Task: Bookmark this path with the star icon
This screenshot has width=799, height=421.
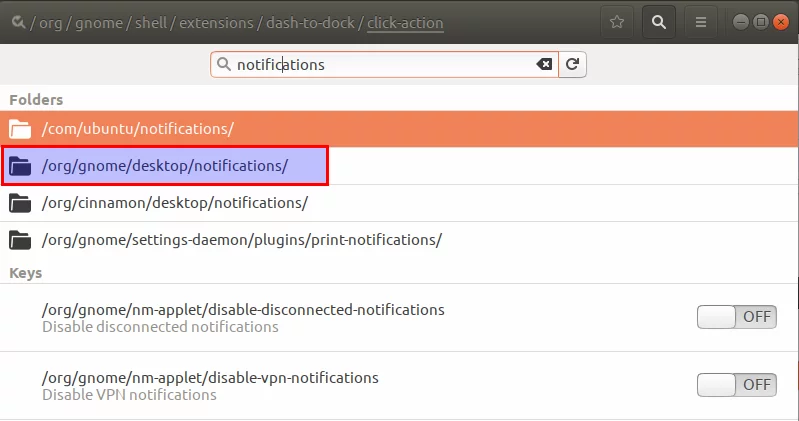Action: (617, 22)
